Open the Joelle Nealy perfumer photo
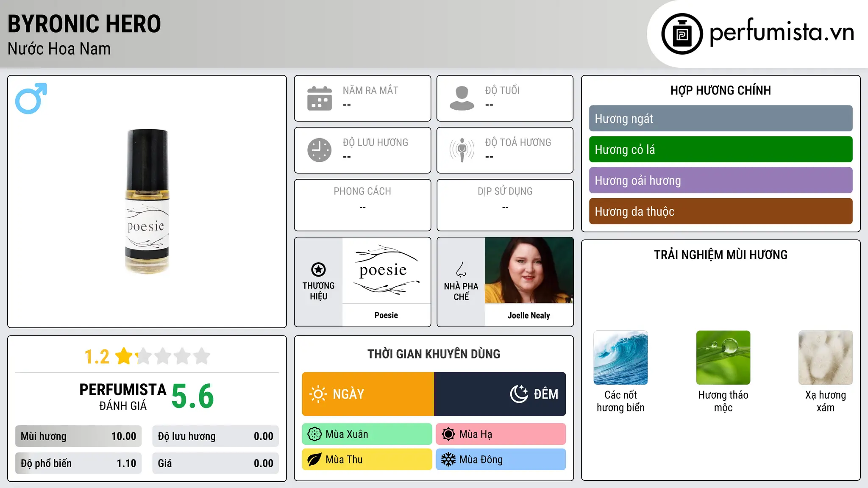Image resolution: width=868 pixels, height=488 pixels. pos(529,270)
